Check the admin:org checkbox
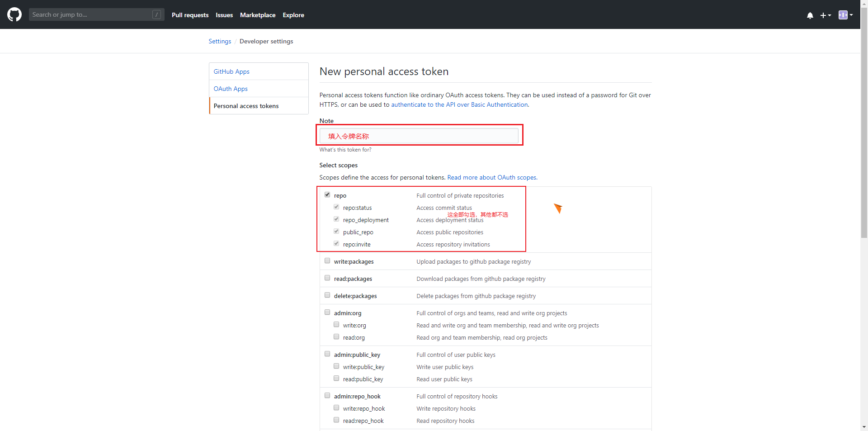The width and height of the screenshot is (868, 431). (327, 312)
